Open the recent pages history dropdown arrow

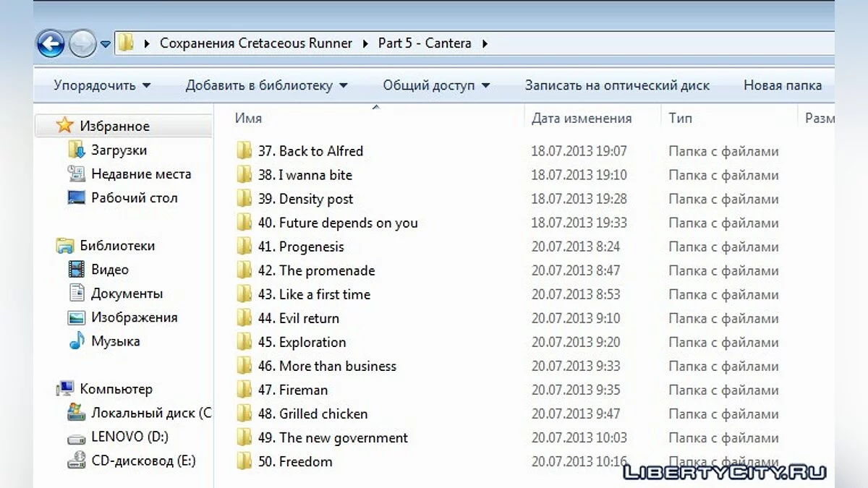click(106, 44)
